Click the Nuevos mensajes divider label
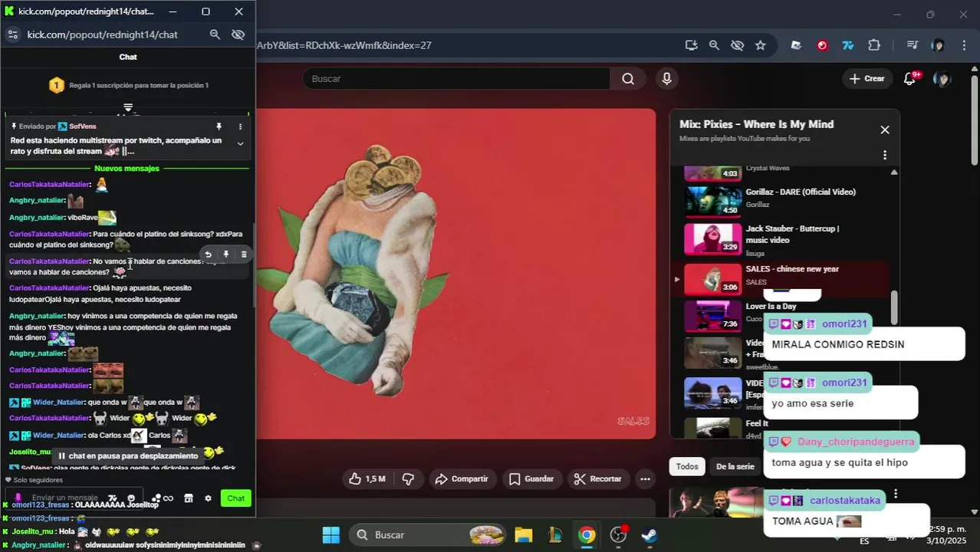 (127, 168)
